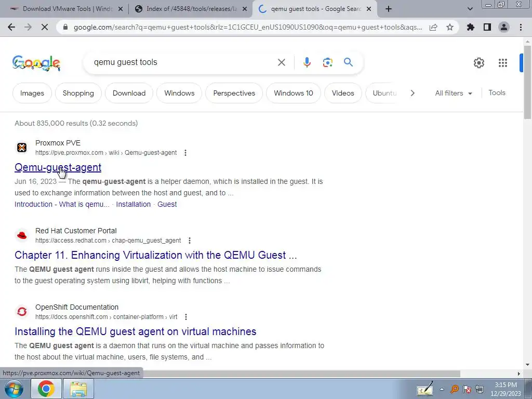Filter results by Images
The image size is (532, 399).
32,94
